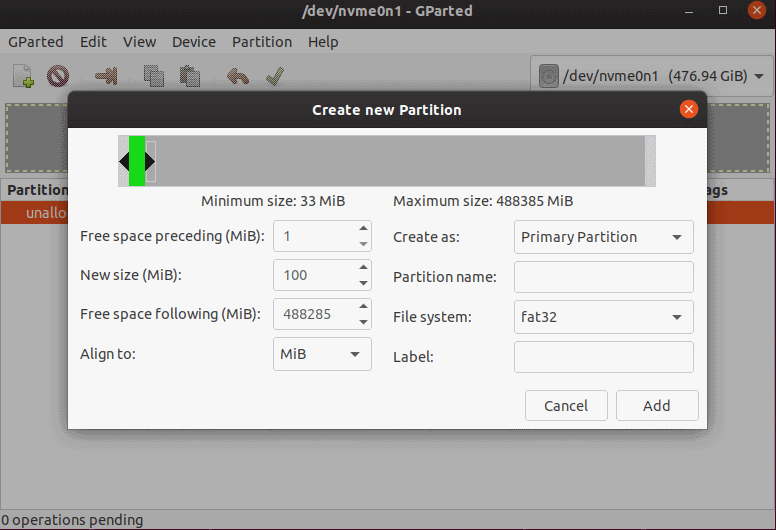Increase New size value
Image resolution: width=776 pixels, height=530 pixels.
pyautogui.click(x=363, y=267)
